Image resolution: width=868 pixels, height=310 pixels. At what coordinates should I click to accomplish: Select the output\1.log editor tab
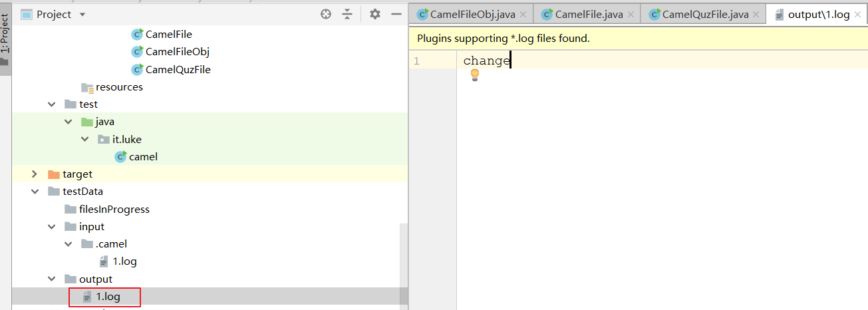[x=818, y=14]
